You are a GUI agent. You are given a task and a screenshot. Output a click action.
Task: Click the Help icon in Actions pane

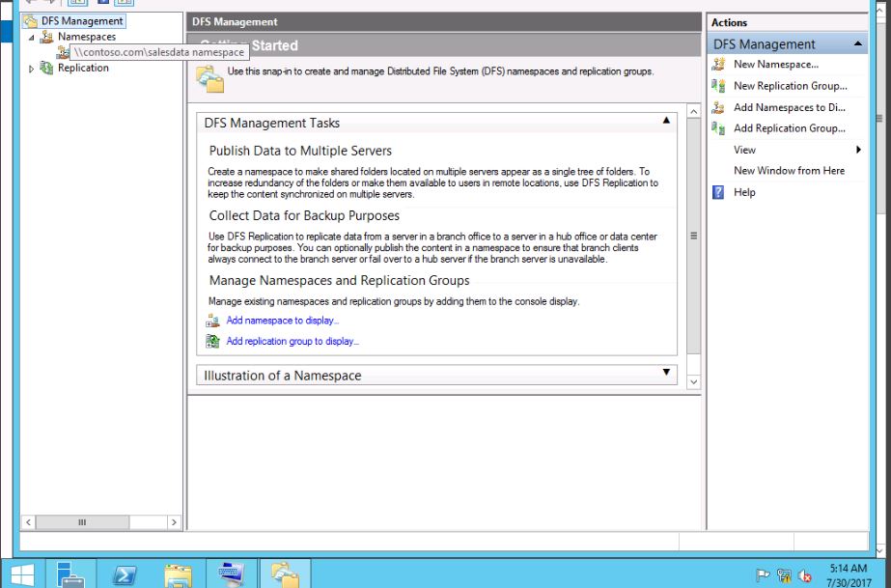click(x=718, y=192)
